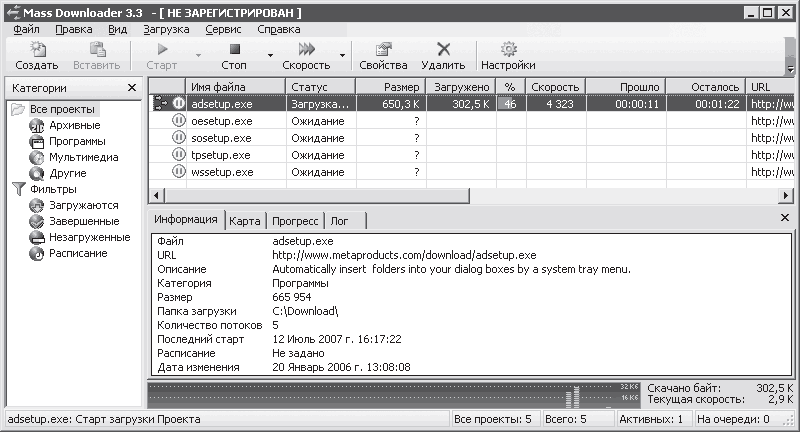Click the pause icon beside wssetup.exe

point(179,172)
